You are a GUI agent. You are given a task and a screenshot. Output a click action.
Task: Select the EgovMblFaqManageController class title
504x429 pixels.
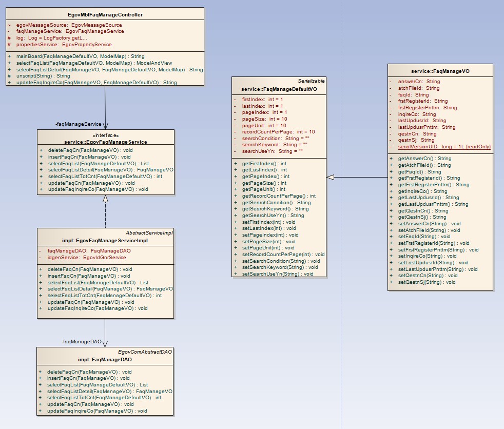click(105, 15)
